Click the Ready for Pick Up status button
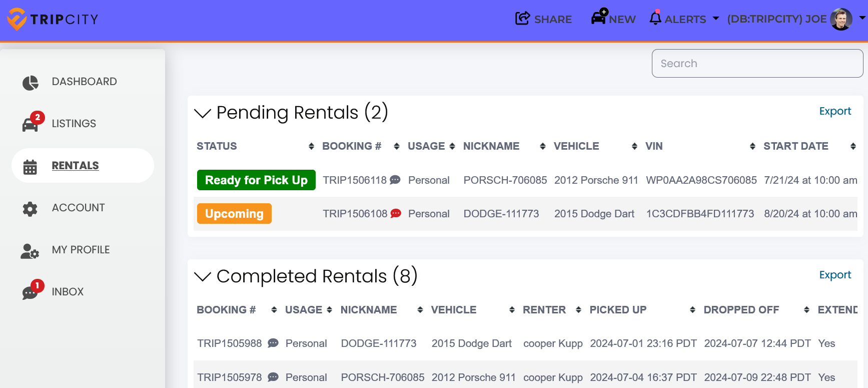 pyautogui.click(x=256, y=180)
